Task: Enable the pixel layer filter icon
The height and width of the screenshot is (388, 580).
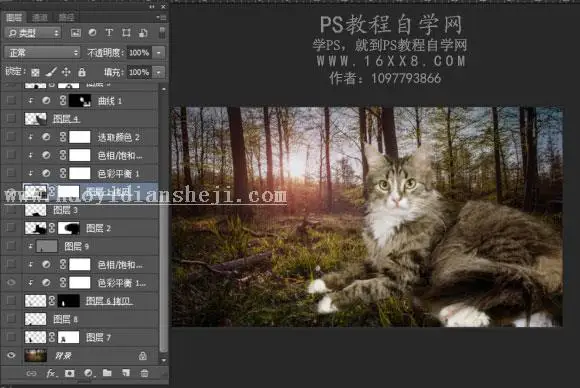Action: click(76, 33)
